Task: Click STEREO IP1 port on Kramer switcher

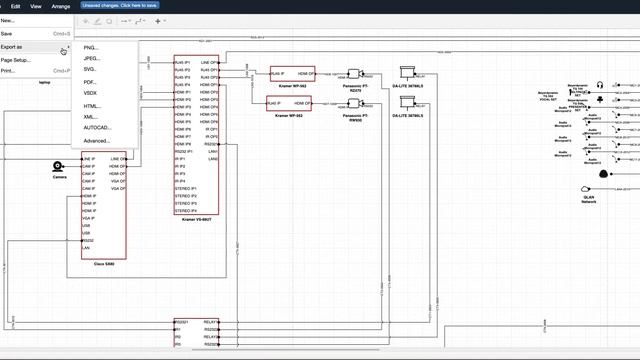Action: point(186,189)
